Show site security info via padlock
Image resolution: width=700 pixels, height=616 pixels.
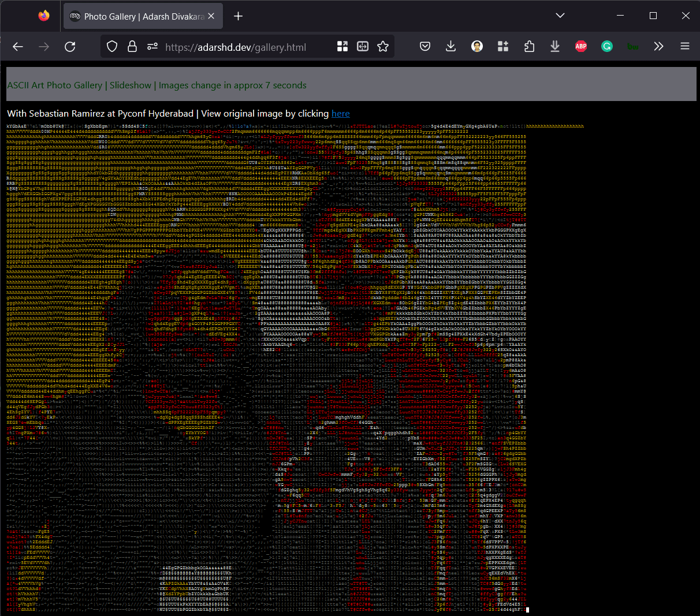132,47
